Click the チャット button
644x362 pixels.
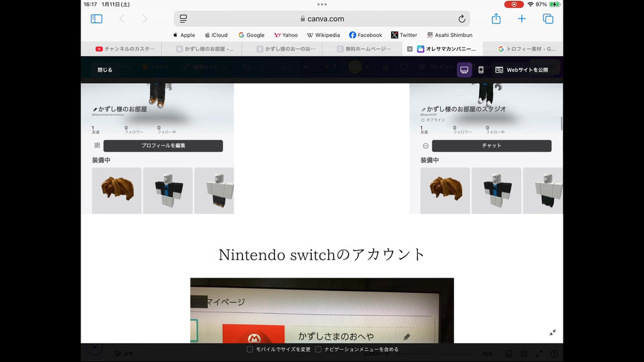click(x=492, y=145)
